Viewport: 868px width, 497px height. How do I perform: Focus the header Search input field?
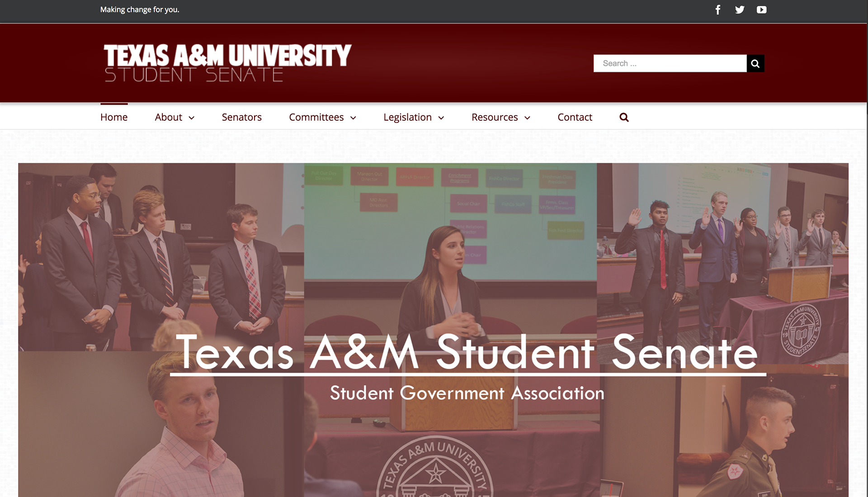pyautogui.click(x=670, y=63)
